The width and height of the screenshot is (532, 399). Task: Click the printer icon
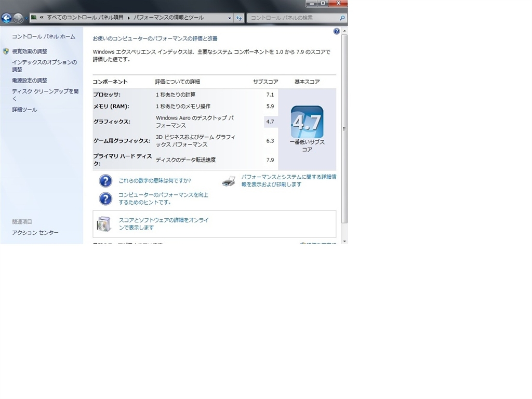click(x=229, y=181)
